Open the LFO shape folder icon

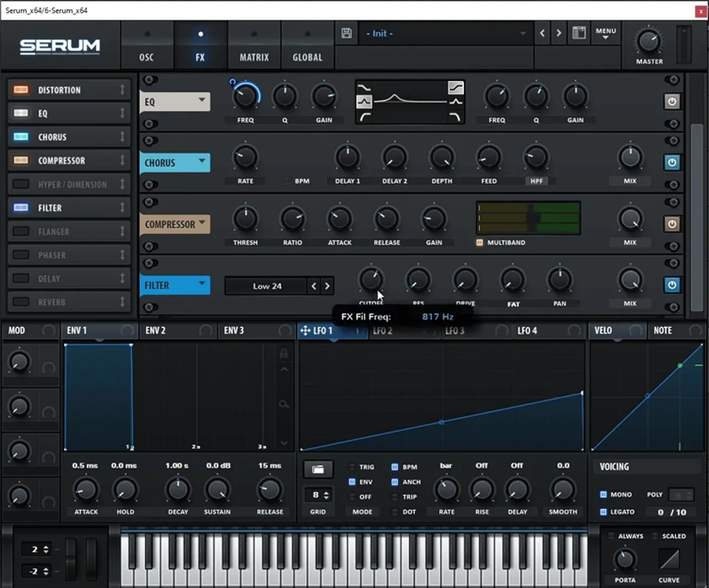point(318,470)
